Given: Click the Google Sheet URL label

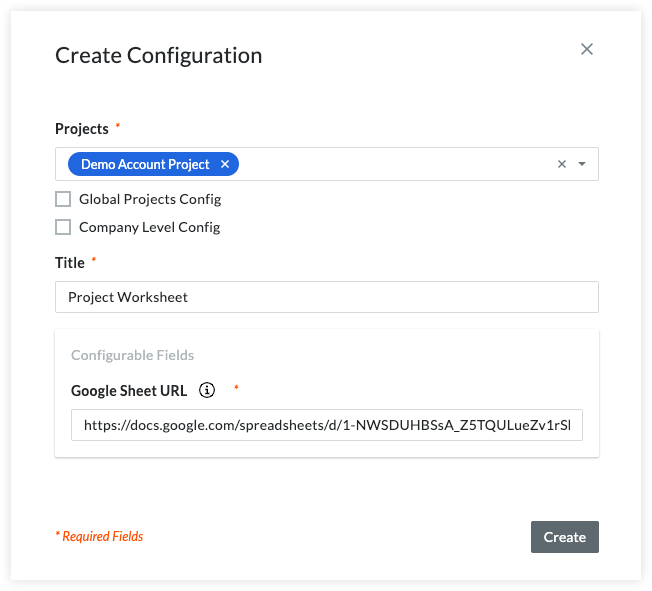Looking at the screenshot, I should [x=129, y=391].
